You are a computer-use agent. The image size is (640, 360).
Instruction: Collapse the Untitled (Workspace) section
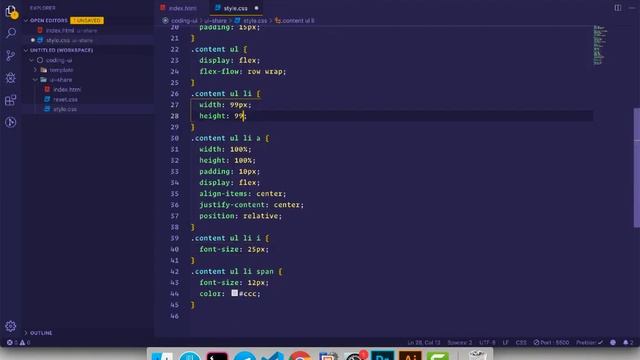click(27, 50)
